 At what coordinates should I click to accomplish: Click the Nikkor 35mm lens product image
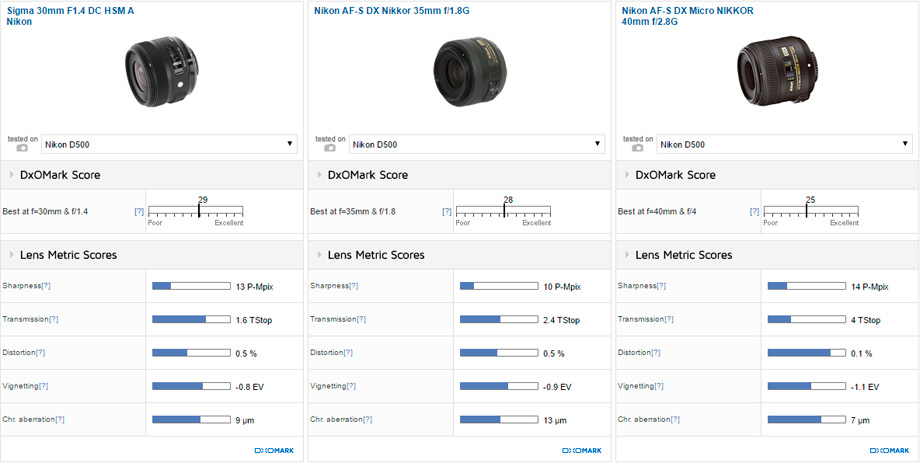(x=470, y=71)
